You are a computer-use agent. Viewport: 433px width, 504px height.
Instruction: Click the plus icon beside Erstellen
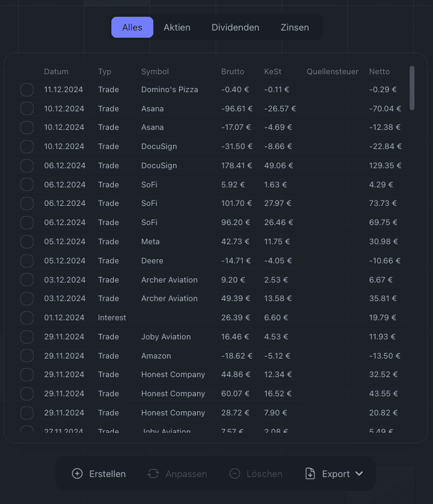click(77, 473)
